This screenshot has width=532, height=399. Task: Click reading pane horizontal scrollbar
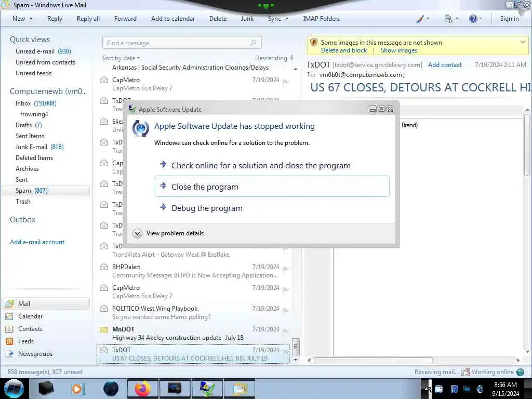[373, 360]
